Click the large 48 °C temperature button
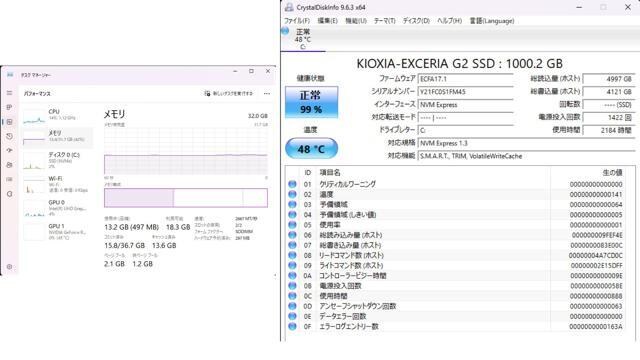 (311, 149)
